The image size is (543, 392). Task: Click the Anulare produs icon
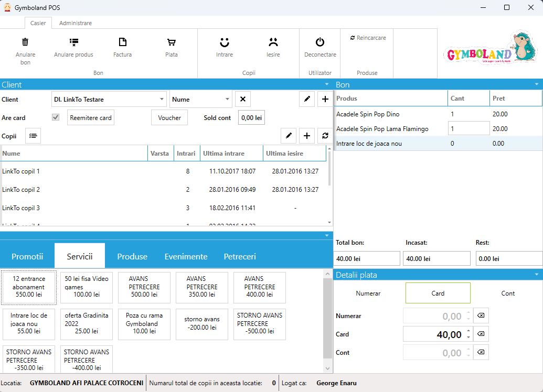[x=73, y=42]
